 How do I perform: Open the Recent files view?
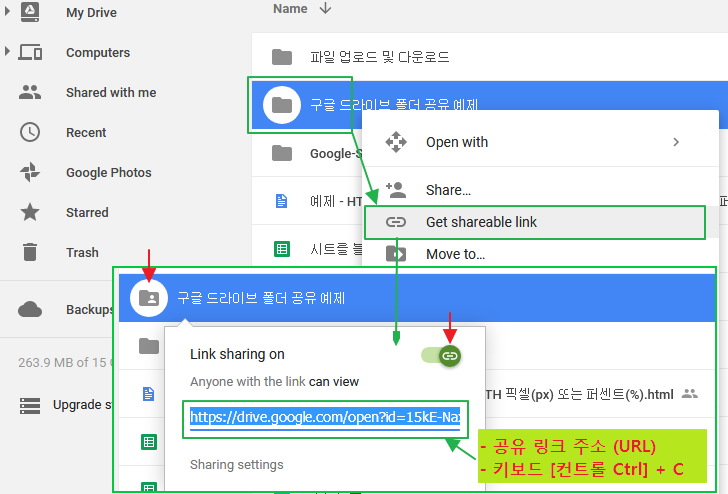[x=86, y=132]
